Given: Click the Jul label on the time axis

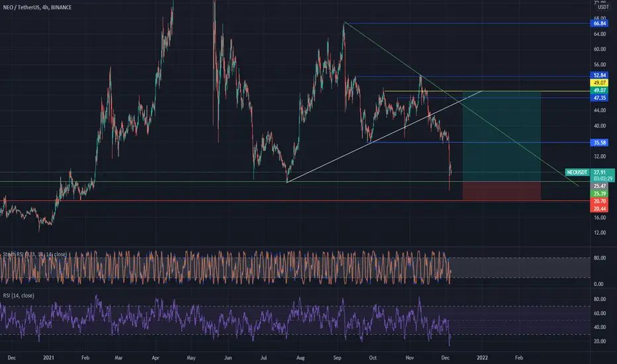Looking at the screenshot, I should point(263,357).
